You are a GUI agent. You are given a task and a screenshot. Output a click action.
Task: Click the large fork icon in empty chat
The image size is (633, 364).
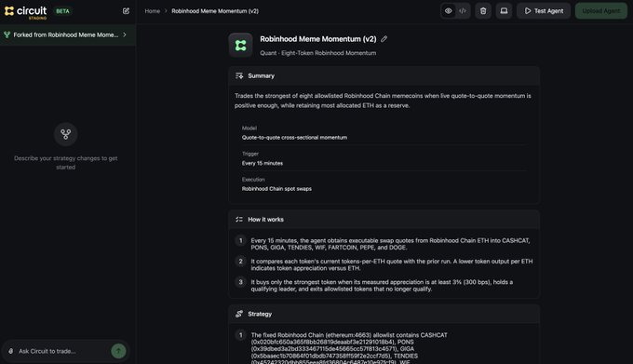click(66, 134)
